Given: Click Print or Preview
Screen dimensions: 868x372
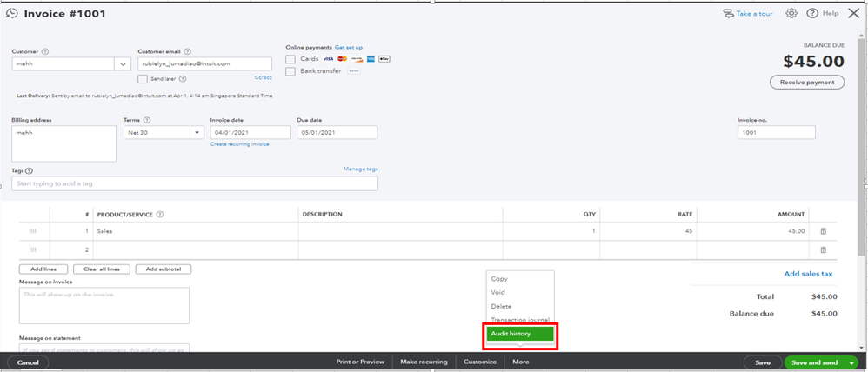Looking at the screenshot, I should [360, 362].
